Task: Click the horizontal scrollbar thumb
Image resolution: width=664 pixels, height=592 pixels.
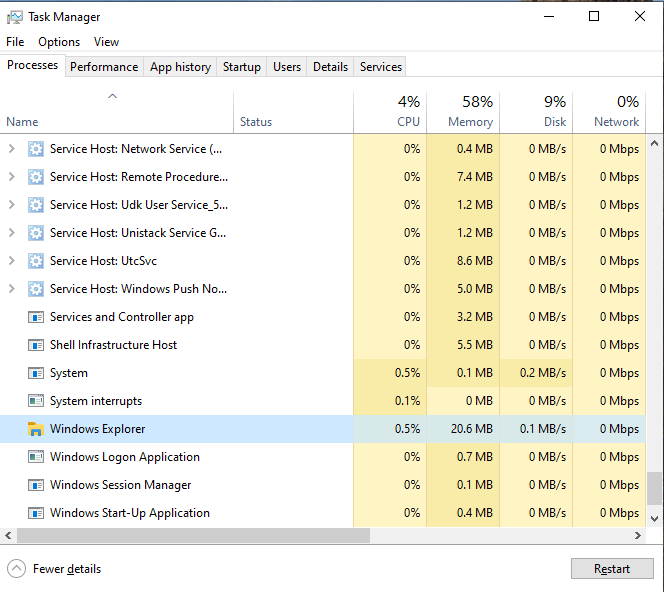Action: click(x=194, y=536)
